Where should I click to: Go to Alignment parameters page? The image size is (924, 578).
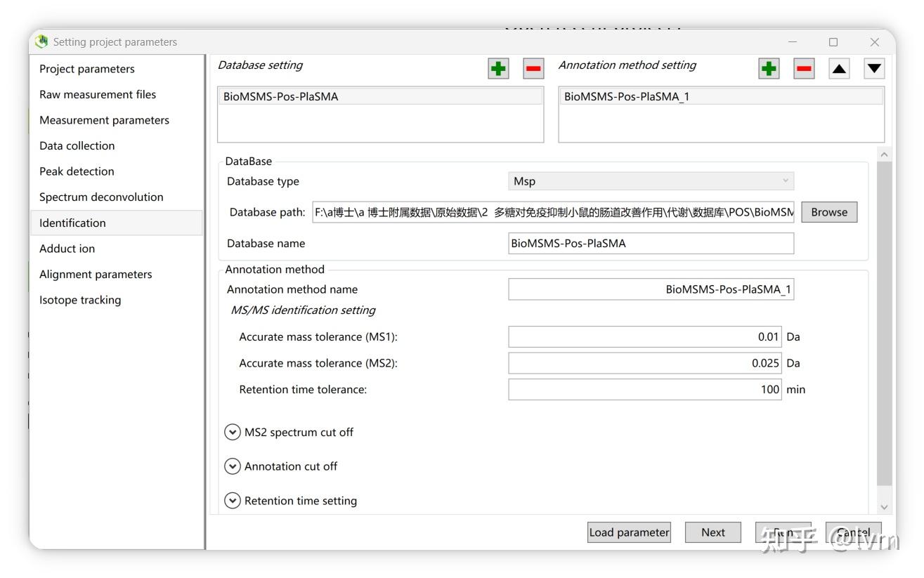(x=96, y=275)
